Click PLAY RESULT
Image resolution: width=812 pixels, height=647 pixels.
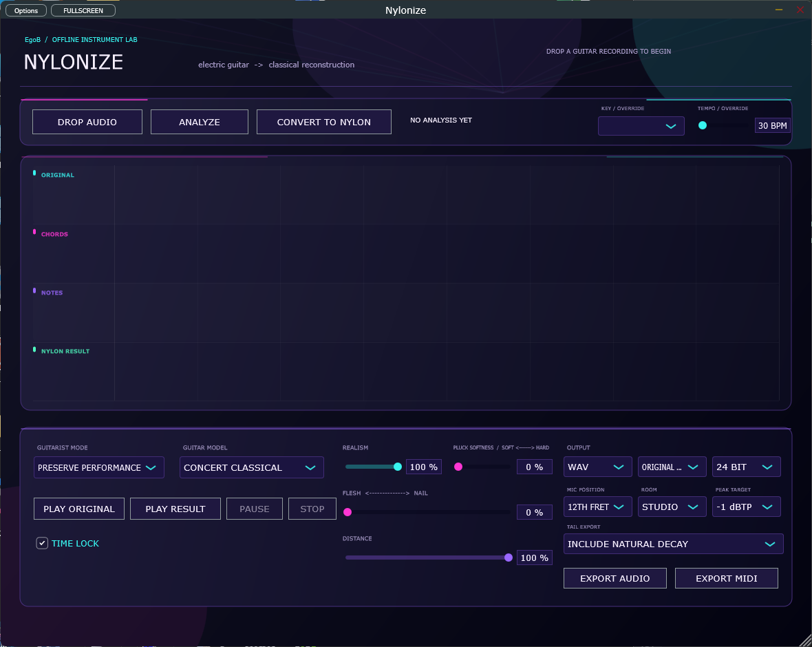coord(175,509)
